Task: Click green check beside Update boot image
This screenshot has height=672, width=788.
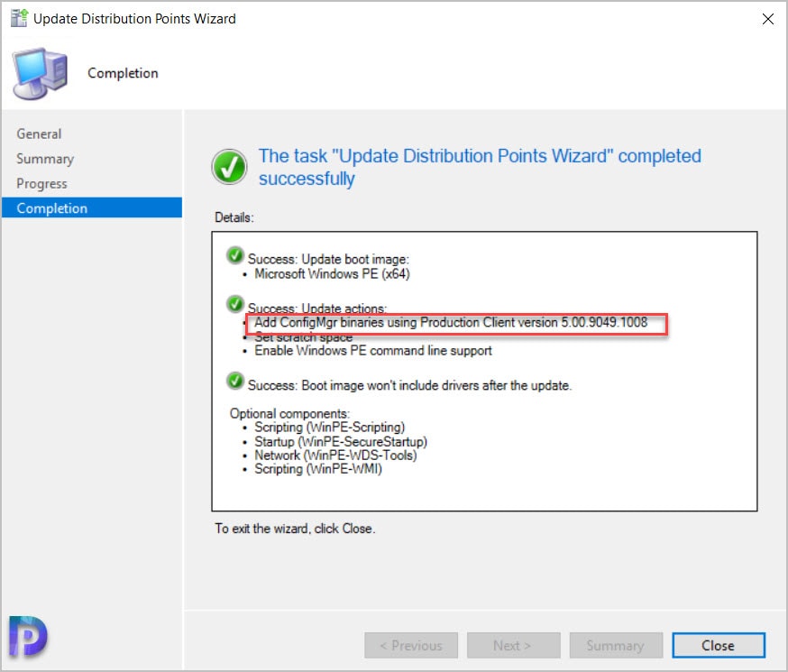Action: (x=234, y=255)
